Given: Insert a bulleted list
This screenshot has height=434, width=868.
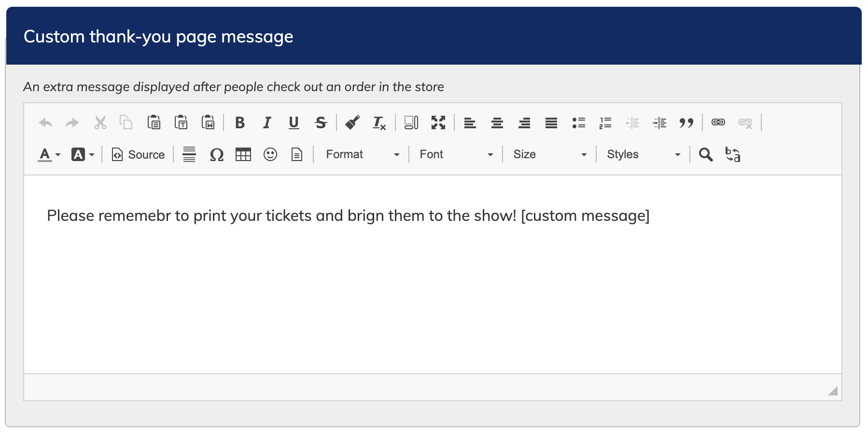Looking at the screenshot, I should [x=578, y=123].
